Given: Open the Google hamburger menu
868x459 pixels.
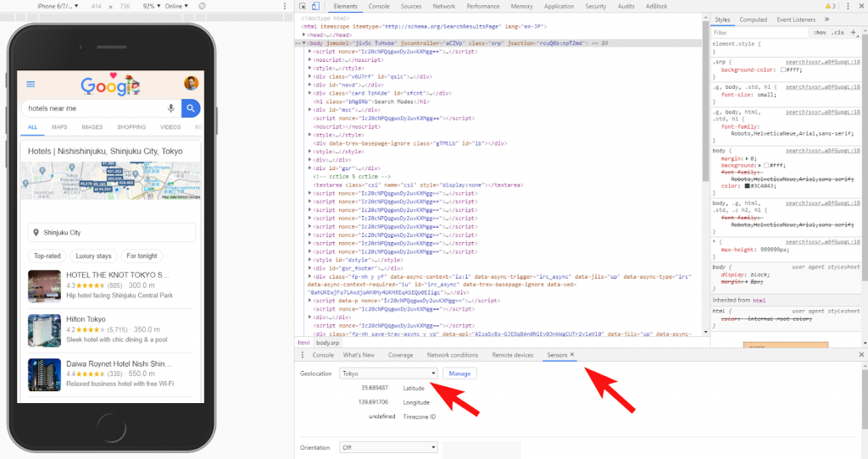Looking at the screenshot, I should (x=31, y=84).
